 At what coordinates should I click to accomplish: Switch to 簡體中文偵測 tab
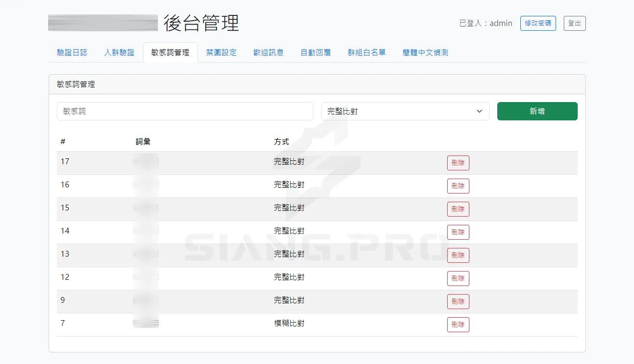coord(425,53)
